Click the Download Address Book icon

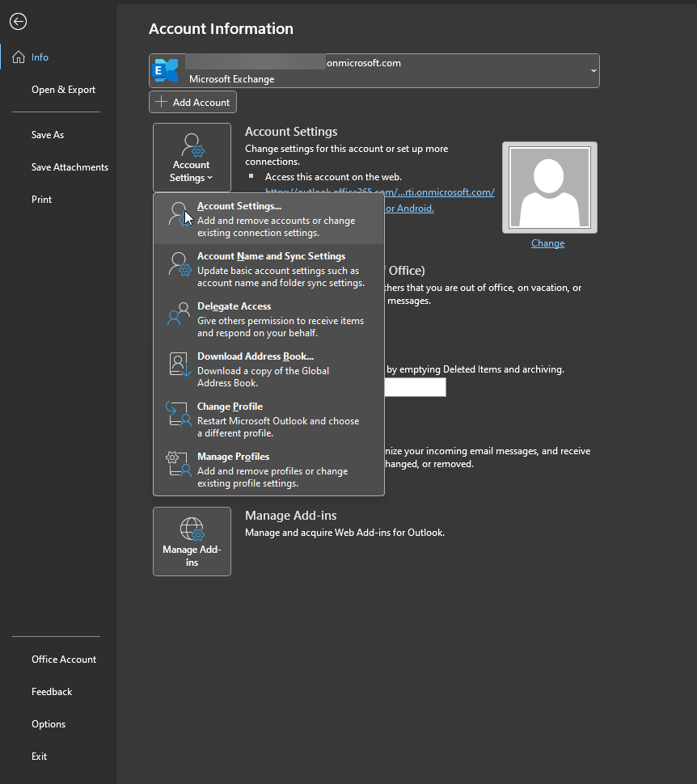click(x=179, y=364)
